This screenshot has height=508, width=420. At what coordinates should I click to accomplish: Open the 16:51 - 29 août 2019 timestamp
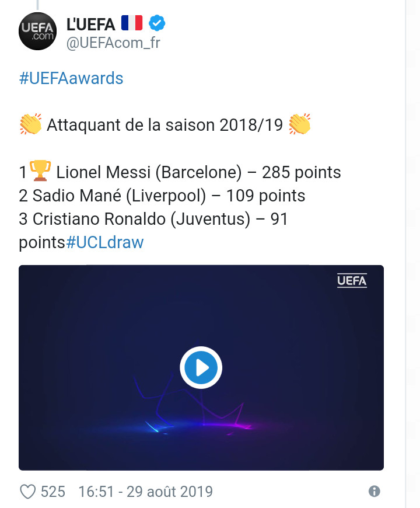click(145, 492)
